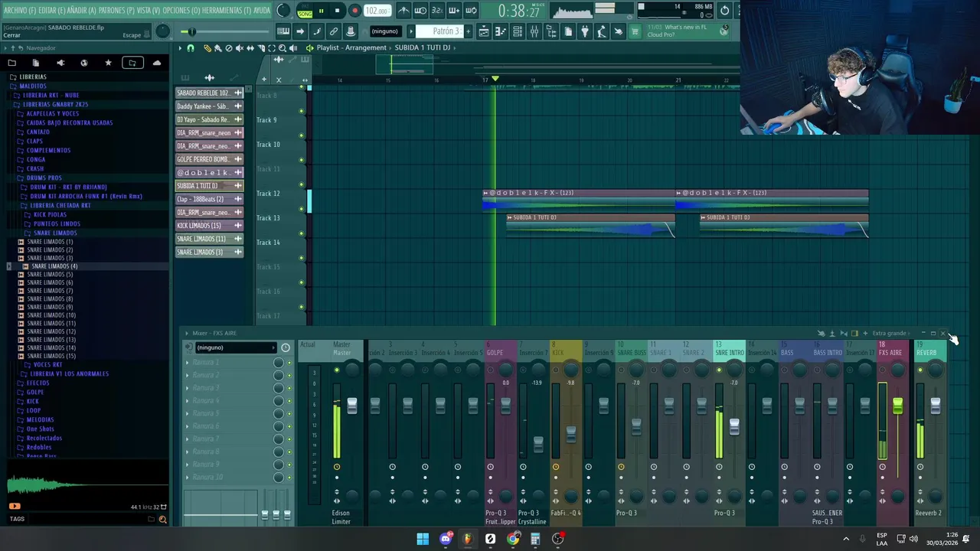
Task: Open the Windows Start menu
Action: point(423,539)
